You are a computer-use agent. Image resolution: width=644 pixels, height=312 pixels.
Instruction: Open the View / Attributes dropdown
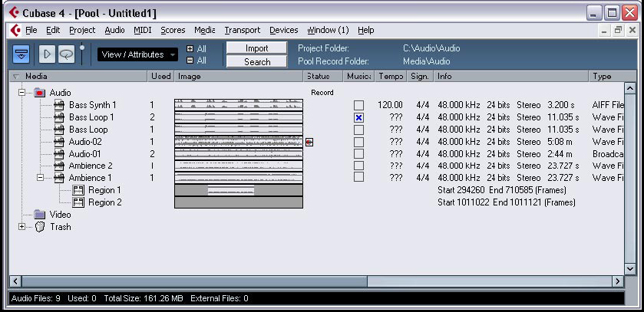point(137,54)
